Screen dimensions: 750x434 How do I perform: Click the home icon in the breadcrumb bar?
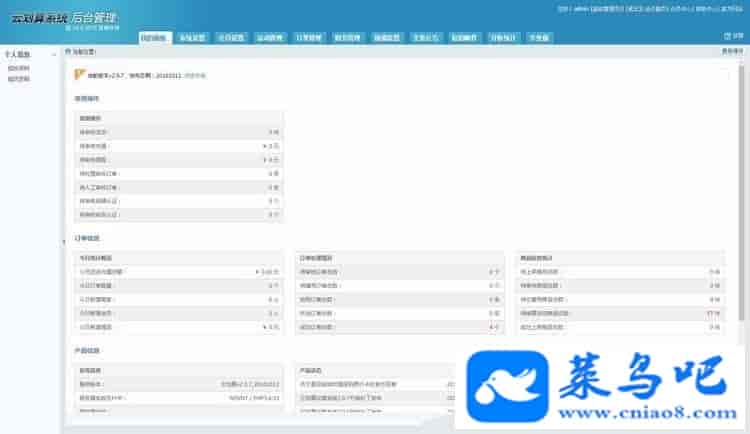coord(68,51)
